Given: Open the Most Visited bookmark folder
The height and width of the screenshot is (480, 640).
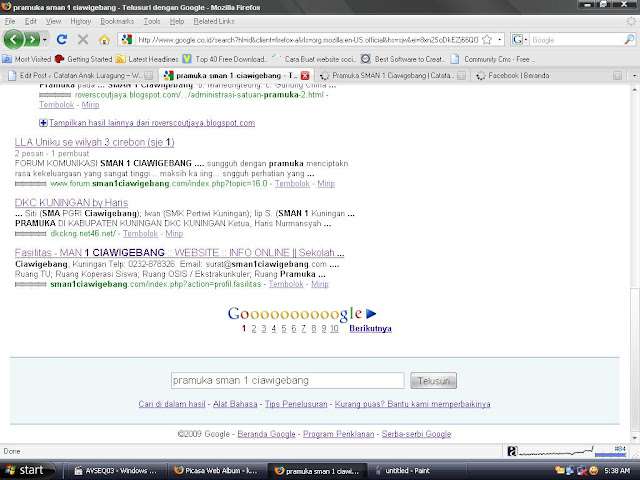Looking at the screenshot, I should pos(27,59).
